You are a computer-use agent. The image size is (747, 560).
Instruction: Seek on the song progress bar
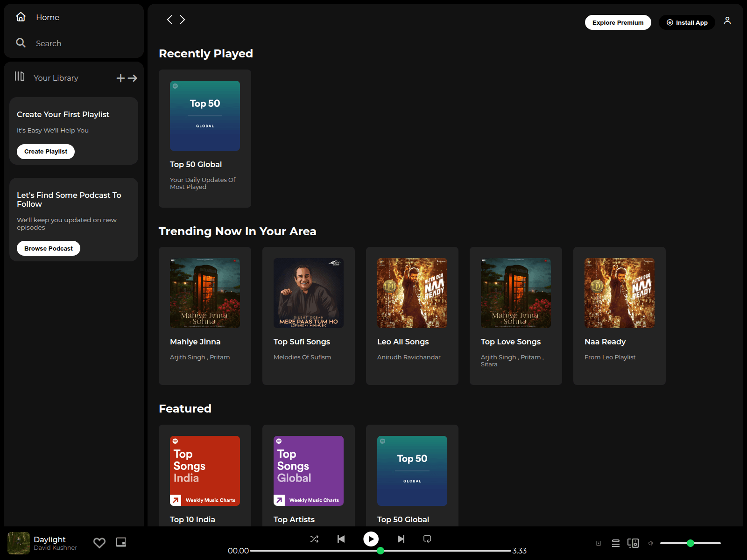pos(381,551)
